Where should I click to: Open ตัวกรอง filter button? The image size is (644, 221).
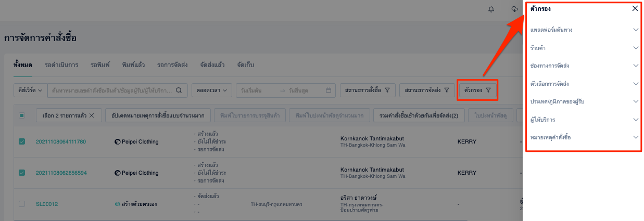[x=477, y=90]
